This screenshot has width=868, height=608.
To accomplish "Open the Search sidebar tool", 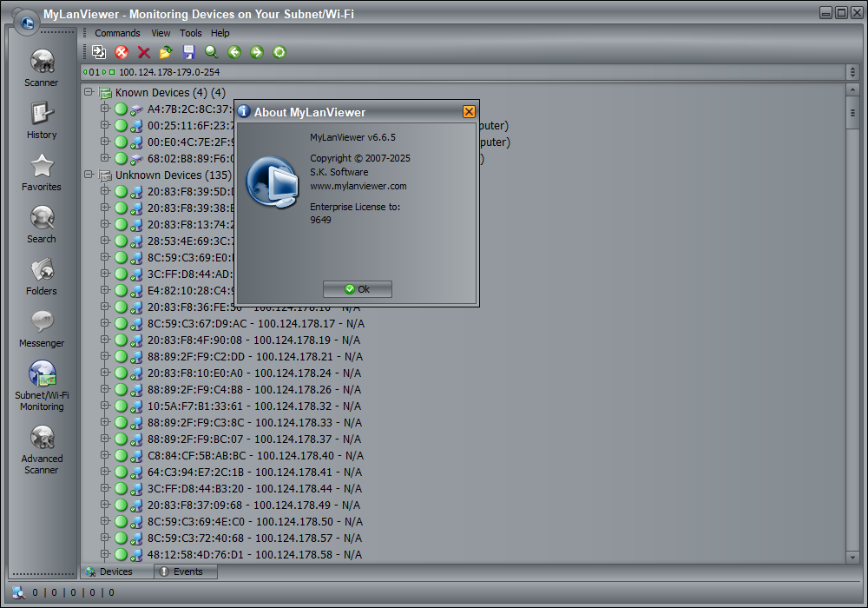I will click(x=42, y=224).
